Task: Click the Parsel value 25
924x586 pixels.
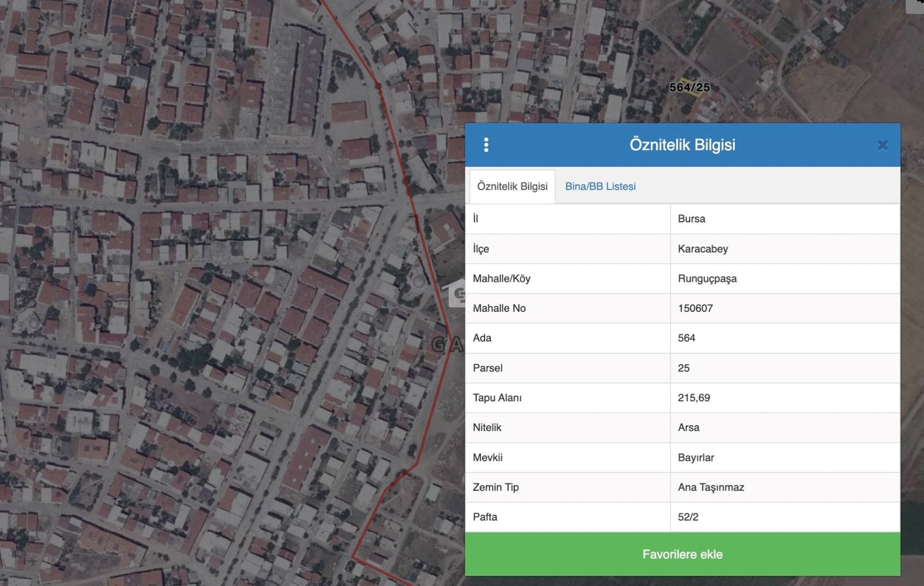Action: click(x=683, y=368)
